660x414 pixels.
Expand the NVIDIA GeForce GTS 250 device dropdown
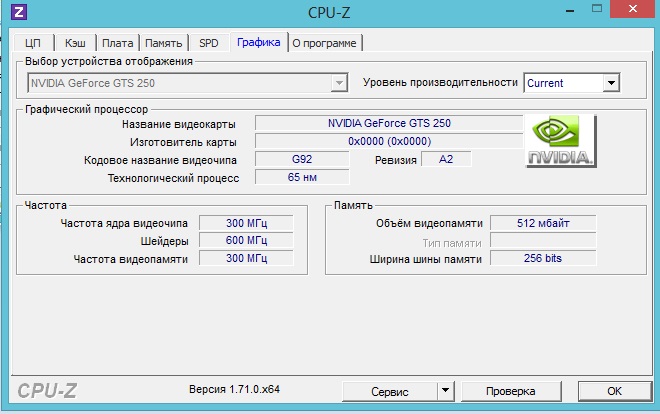[x=339, y=83]
